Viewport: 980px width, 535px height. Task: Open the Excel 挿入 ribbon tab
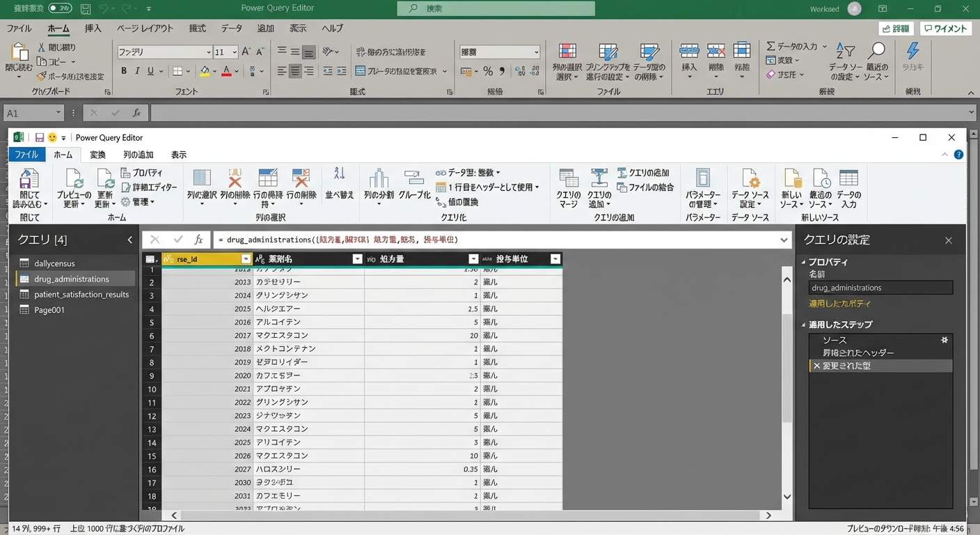coord(93,29)
